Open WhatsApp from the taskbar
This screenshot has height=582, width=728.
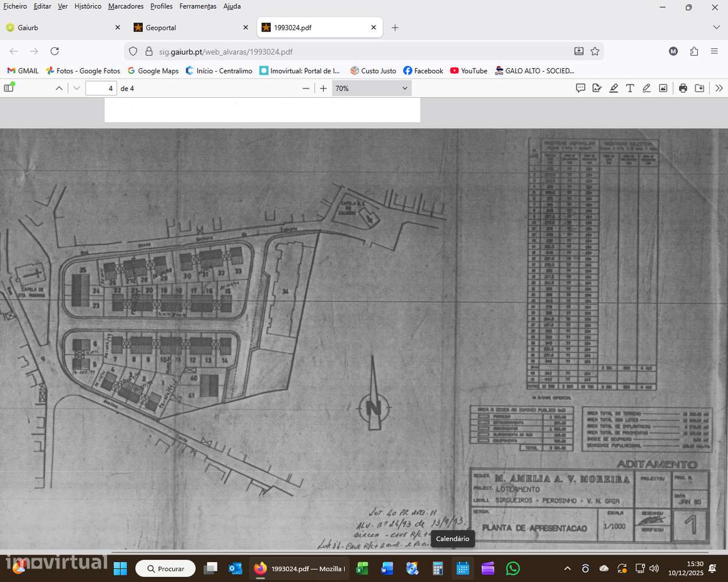(x=513, y=569)
